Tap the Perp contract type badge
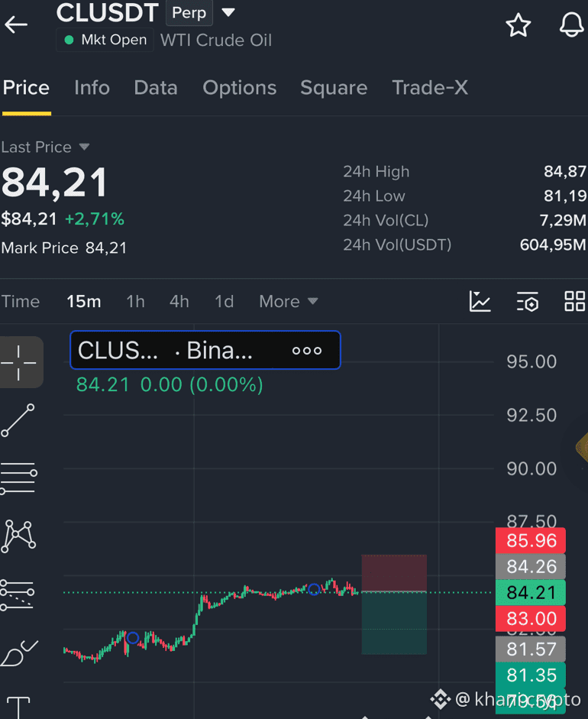The height and width of the screenshot is (719, 588). (189, 13)
